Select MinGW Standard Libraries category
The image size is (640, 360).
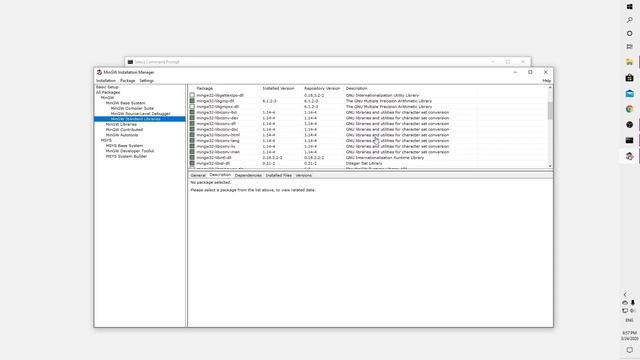pyautogui.click(x=136, y=119)
